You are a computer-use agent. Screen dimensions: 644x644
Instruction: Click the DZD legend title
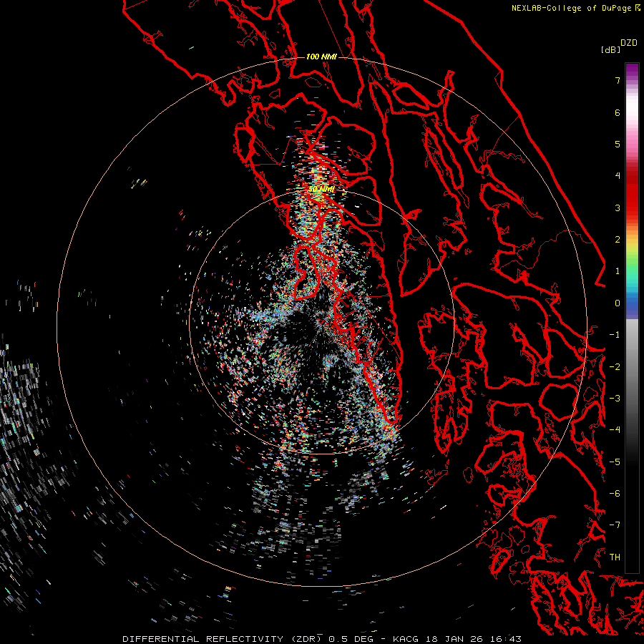tap(629, 43)
